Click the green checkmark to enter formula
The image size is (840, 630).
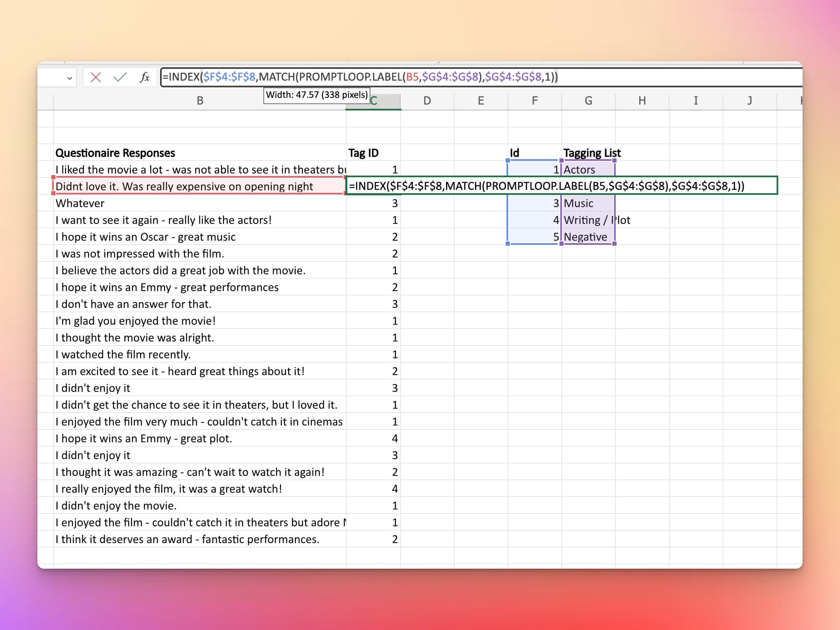click(x=120, y=77)
